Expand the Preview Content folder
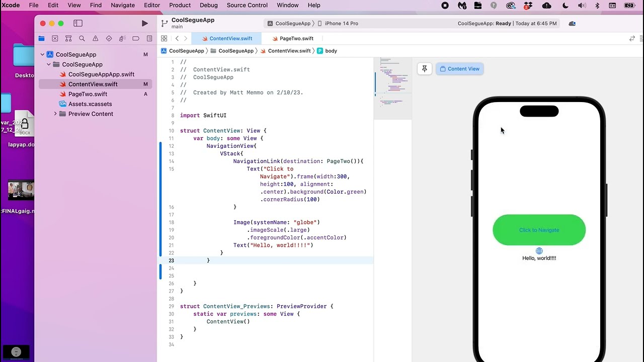This screenshot has width=644, height=362. (55, 114)
